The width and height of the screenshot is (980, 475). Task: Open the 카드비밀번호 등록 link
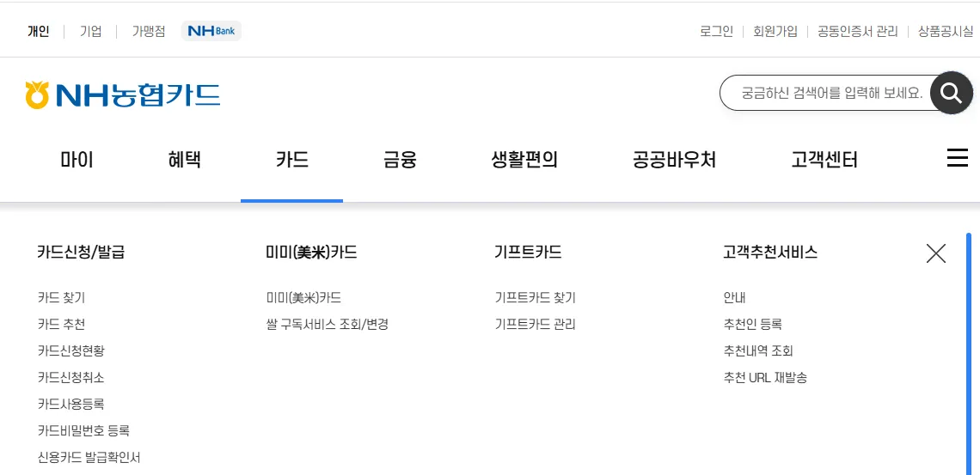coord(83,430)
